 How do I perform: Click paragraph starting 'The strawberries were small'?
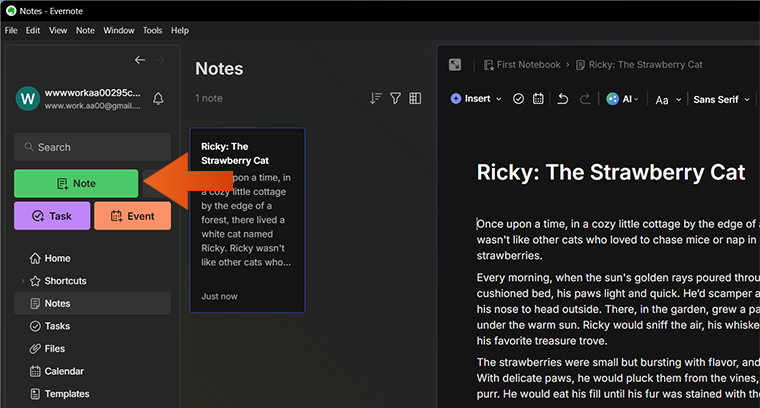618,378
